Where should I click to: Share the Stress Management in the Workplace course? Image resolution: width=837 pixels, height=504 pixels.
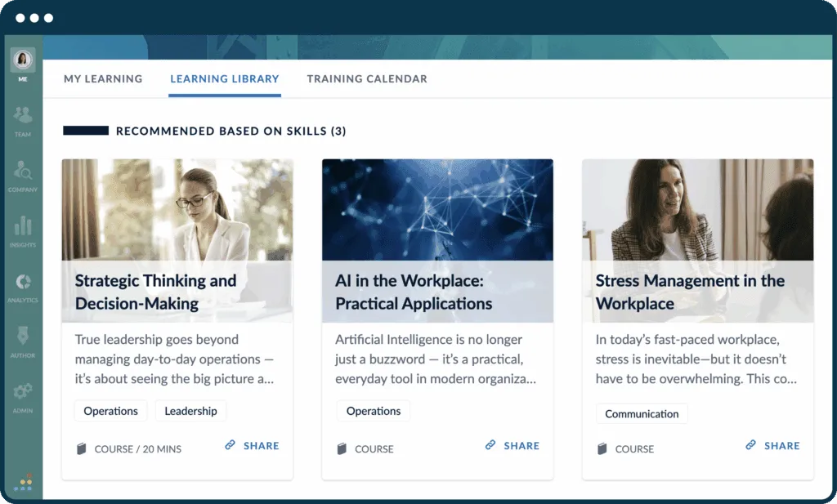tap(773, 446)
